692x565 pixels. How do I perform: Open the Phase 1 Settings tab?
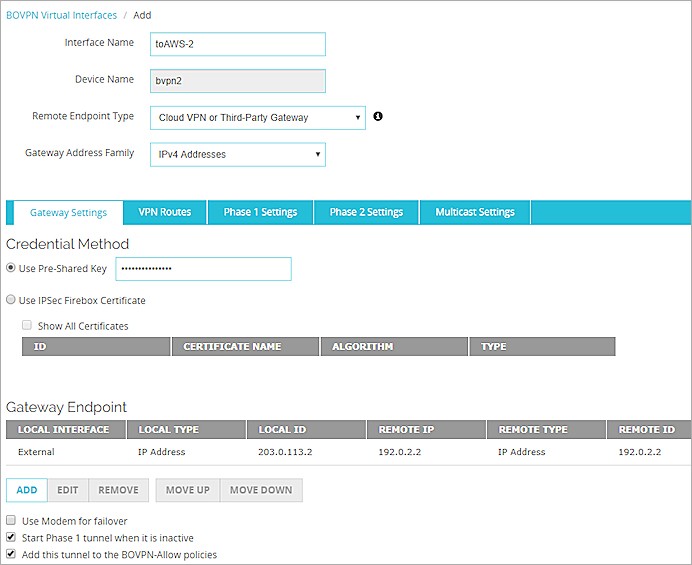260,212
